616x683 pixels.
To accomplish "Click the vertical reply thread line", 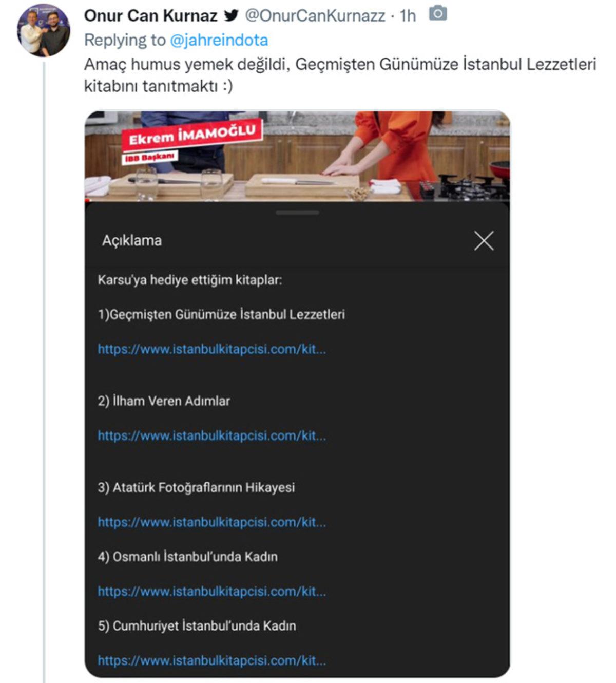I will [43, 359].
